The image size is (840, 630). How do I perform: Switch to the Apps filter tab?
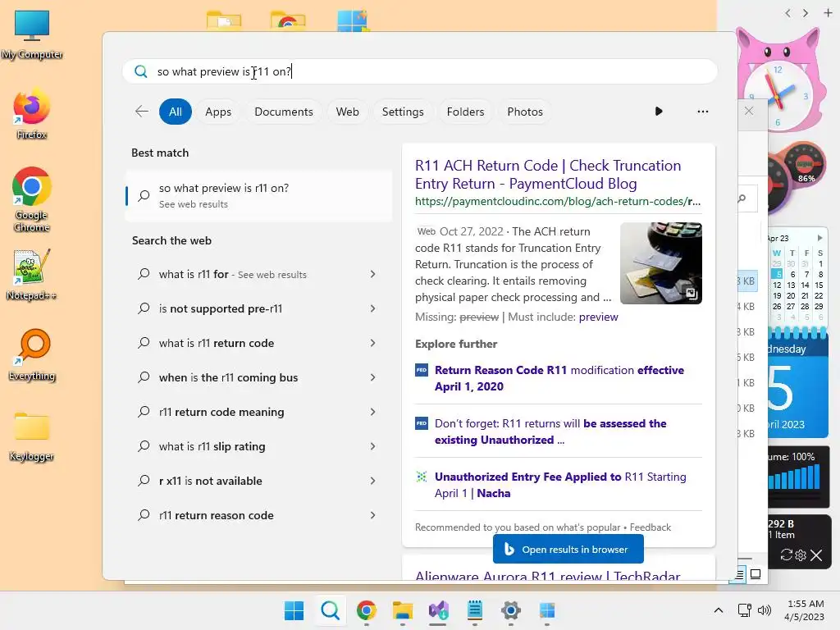click(x=218, y=112)
